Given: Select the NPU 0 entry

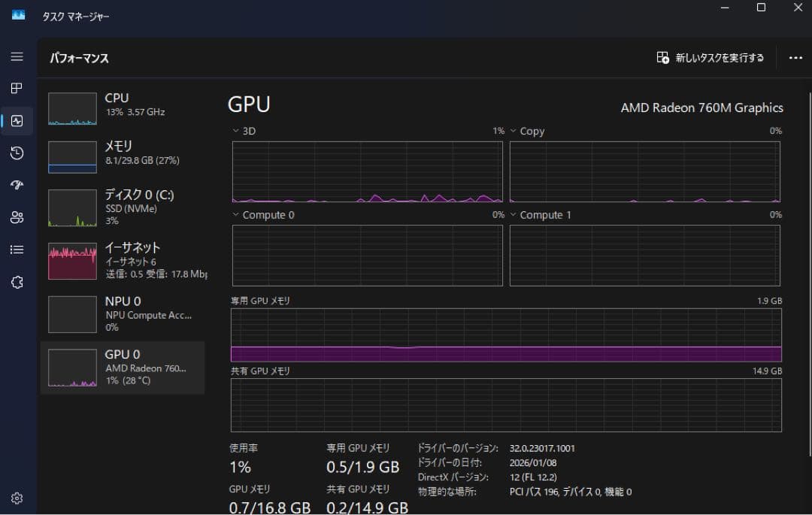Looking at the screenshot, I should pos(120,314).
